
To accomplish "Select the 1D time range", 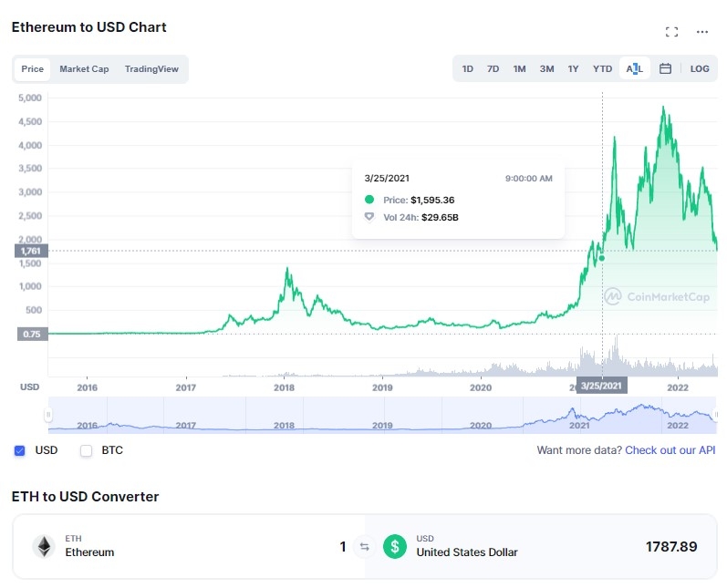I will point(467,68).
